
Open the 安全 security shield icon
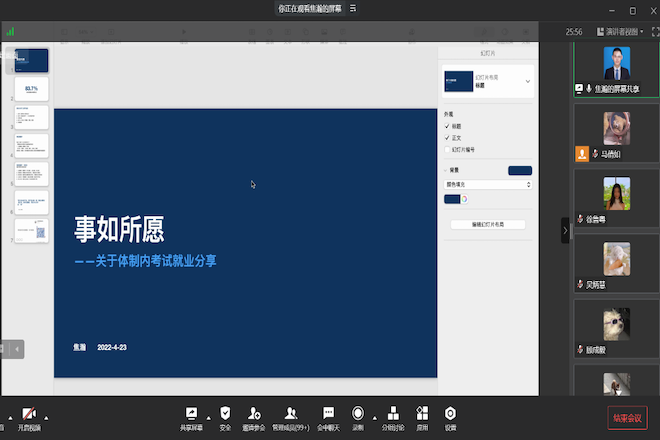pyautogui.click(x=225, y=413)
